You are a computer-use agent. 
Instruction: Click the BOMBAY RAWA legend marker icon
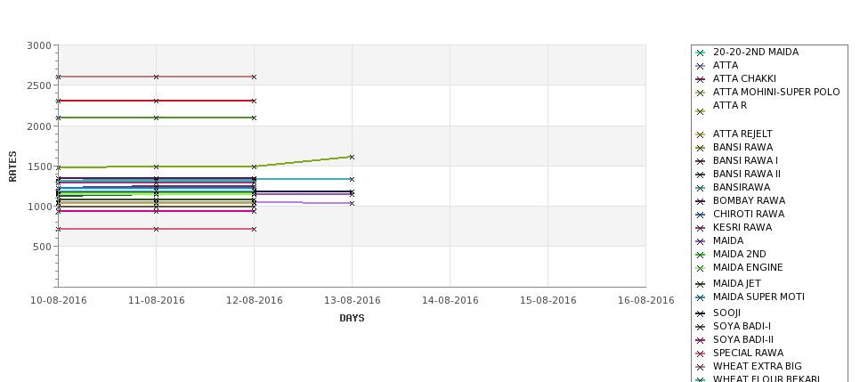tap(701, 201)
